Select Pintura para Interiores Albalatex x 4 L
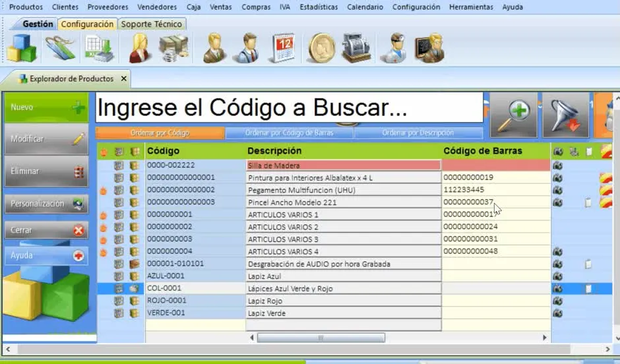The image size is (620, 364). tap(343, 178)
